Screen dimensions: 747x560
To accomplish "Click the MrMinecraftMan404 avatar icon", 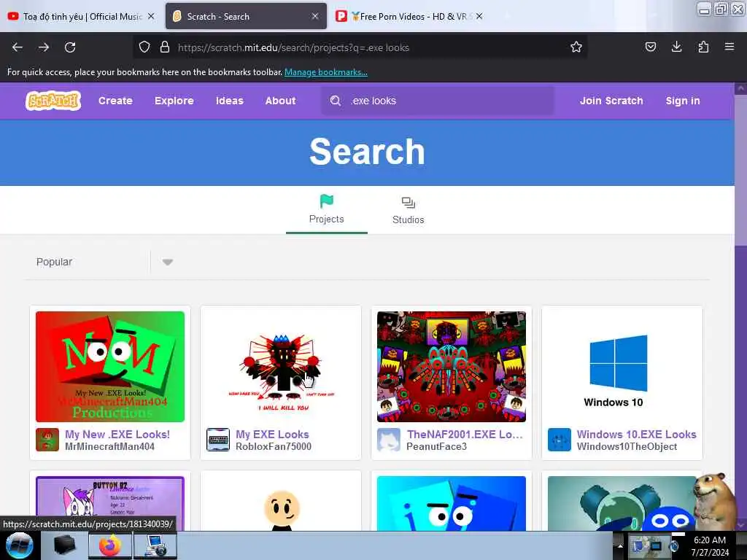I will (47, 440).
